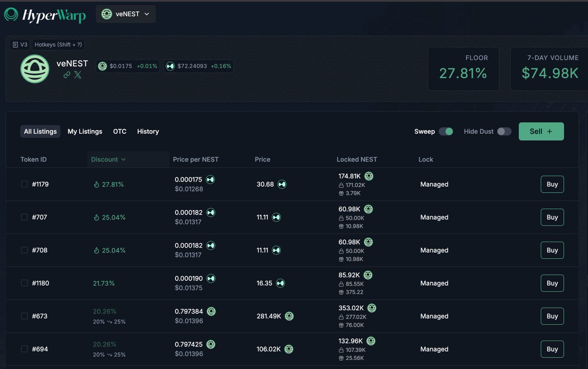Open the History tab
The height and width of the screenshot is (369, 588).
pos(148,131)
